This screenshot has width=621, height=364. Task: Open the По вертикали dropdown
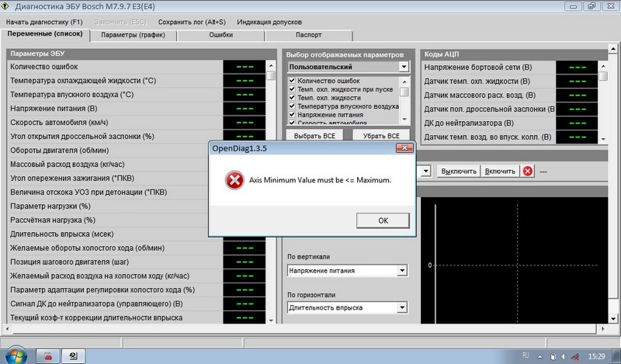pos(402,271)
